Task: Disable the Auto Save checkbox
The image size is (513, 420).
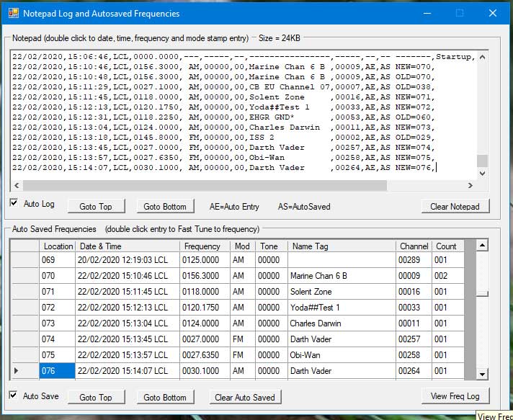Action: point(13,395)
